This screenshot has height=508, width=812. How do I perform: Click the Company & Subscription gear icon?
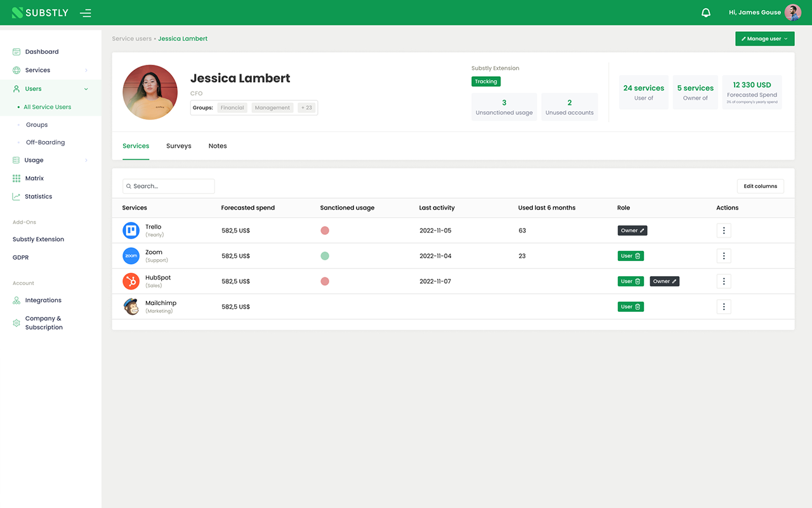pyautogui.click(x=16, y=323)
